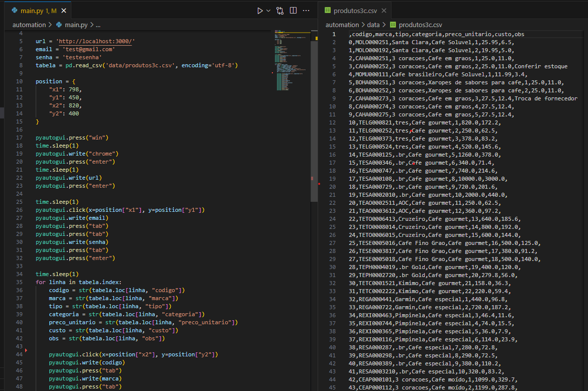Click produtos3c.csv breadcrumb item
The width and height of the screenshot is (588, 391).
click(x=420, y=25)
